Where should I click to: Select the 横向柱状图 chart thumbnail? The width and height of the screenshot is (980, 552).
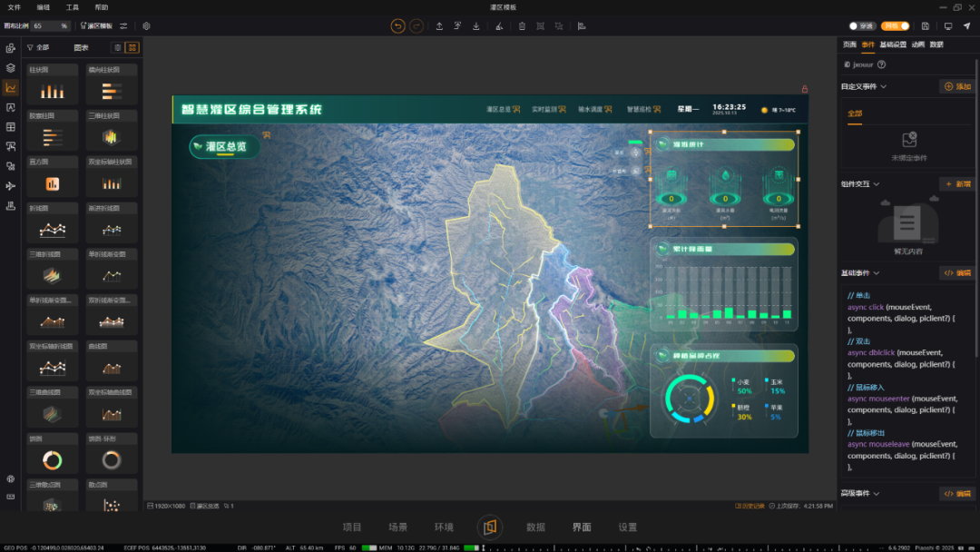(x=112, y=84)
